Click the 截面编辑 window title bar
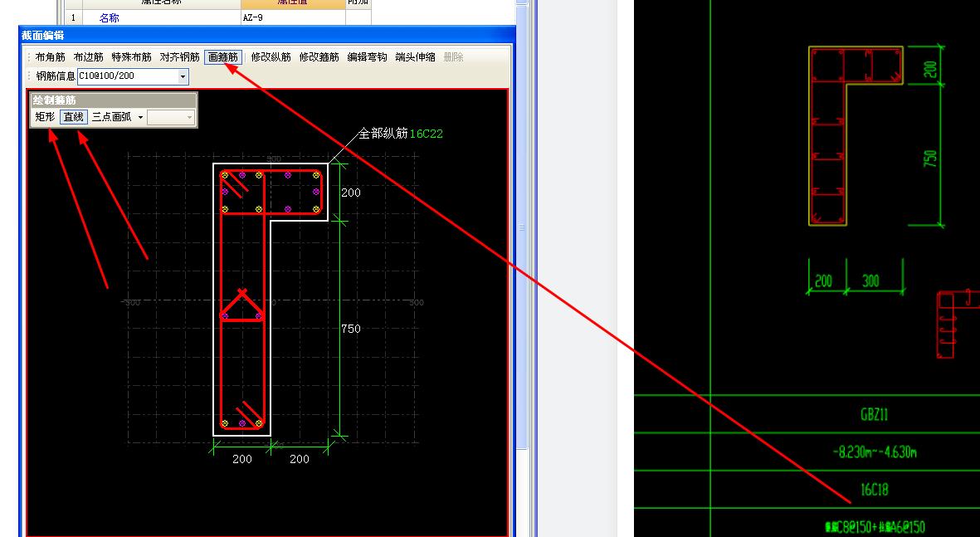 (x=267, y=36)
